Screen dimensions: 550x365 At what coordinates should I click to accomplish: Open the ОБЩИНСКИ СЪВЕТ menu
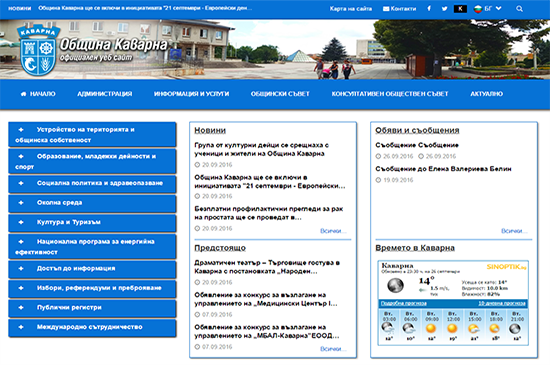click(x=280, y=94)
